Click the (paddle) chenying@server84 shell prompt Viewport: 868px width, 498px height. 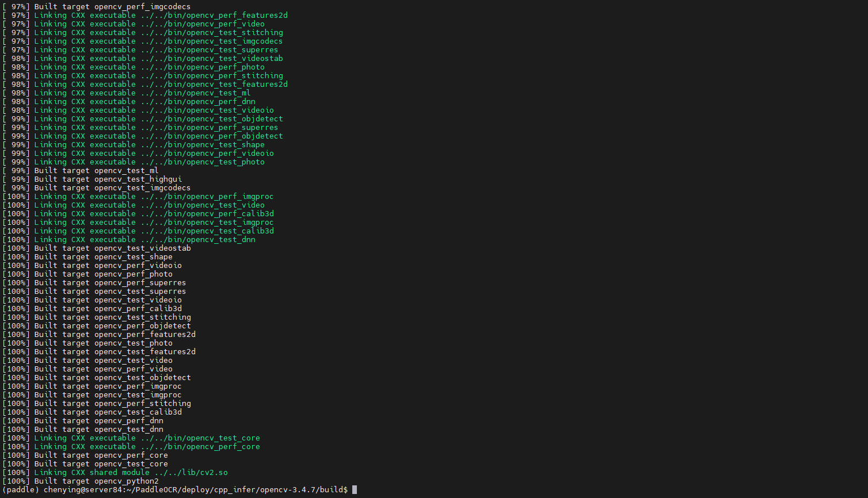pyautogui.click(x=175, y=490)
